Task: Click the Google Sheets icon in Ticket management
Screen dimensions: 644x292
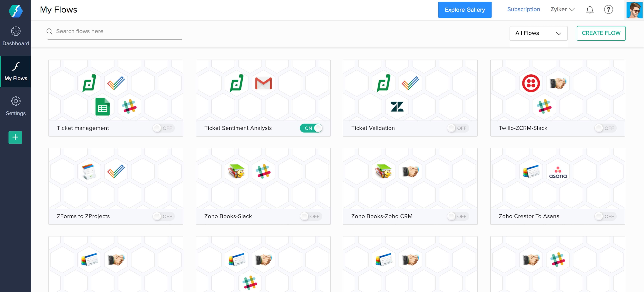Action: [103, 107]
